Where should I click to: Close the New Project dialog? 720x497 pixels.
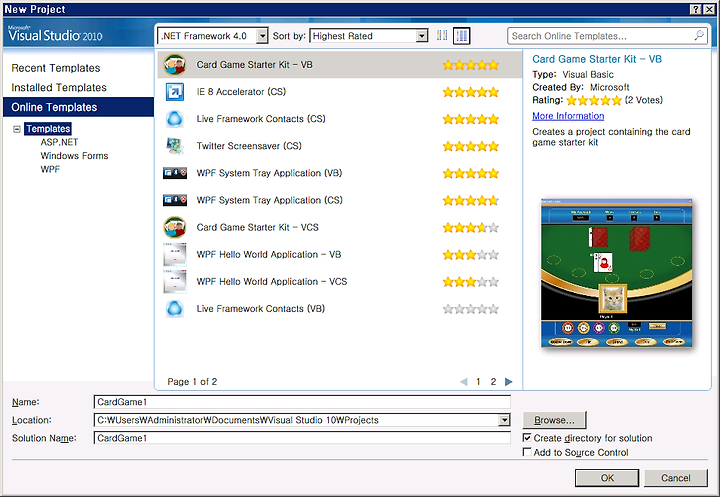point(709,9)
